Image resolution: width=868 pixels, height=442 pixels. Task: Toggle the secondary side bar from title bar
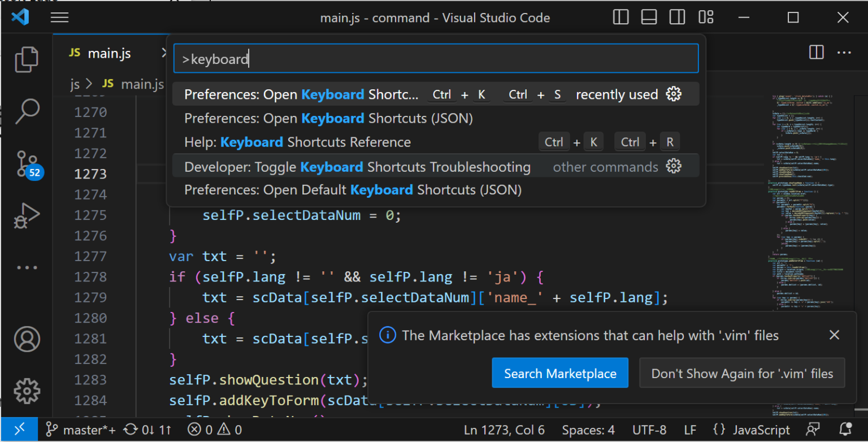coord(677,17)
